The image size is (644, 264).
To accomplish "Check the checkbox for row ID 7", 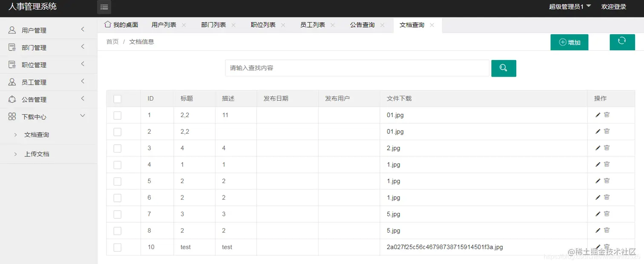I will (118, 215).
